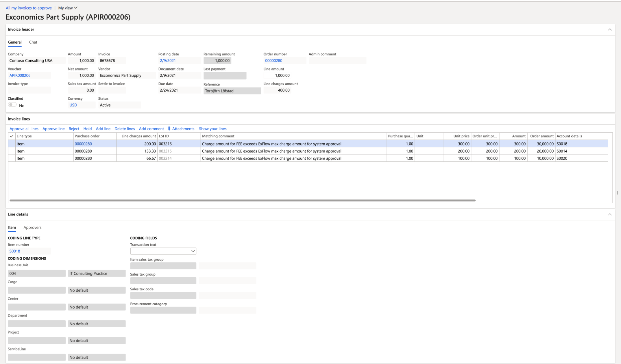This screenshot has width=621, height=364.
Task: Click the Document date field
Action: [x=180, y=75]
